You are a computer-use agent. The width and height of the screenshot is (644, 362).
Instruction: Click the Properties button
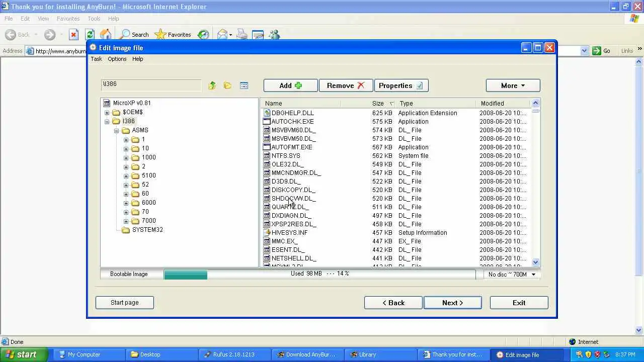tap(401, 85)
